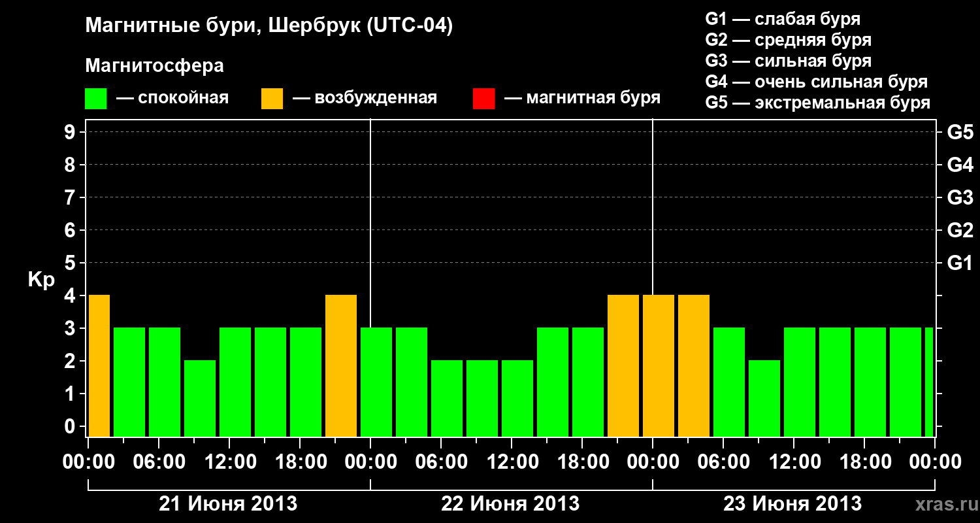The width and height of the screenshot is (980, 523).
Task: Click the legend line 'G2 — средняя буря'
Action: pos(789,40)
